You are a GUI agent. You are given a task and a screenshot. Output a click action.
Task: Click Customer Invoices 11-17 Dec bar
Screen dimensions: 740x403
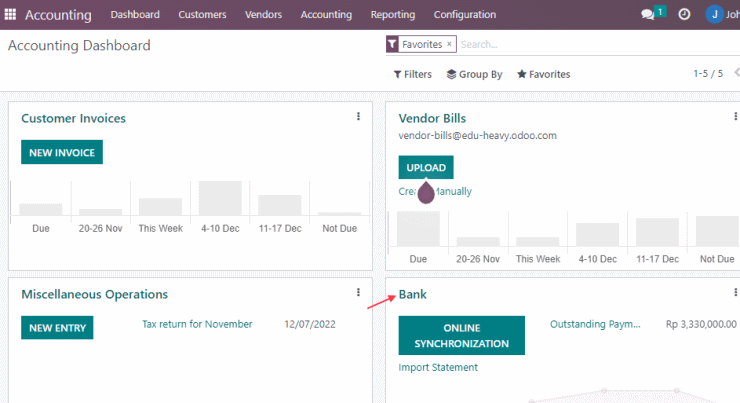[x=280, y=205]
